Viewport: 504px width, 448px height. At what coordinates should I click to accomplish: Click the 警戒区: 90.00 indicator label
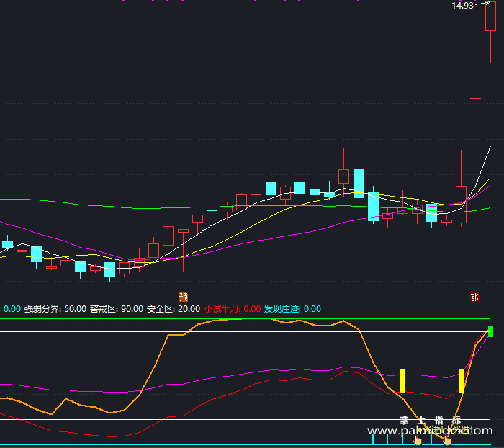(117, 309)
